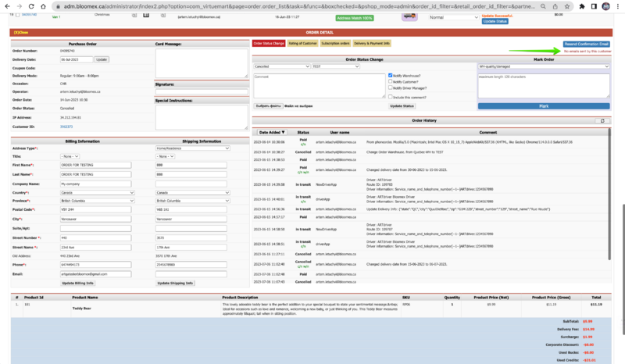Click the Update Billing Info button
Viewport: 625px width, 364px height.
tap(77, 283)
